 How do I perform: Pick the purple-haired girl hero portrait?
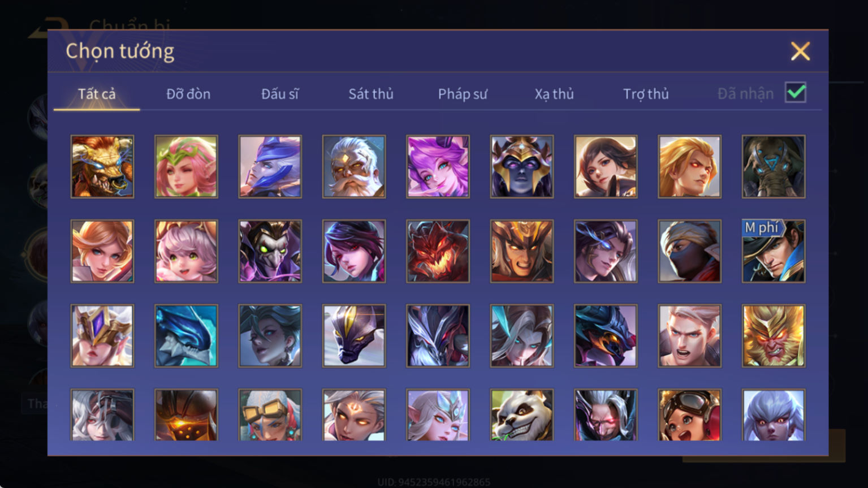click(x=438, y=166)
